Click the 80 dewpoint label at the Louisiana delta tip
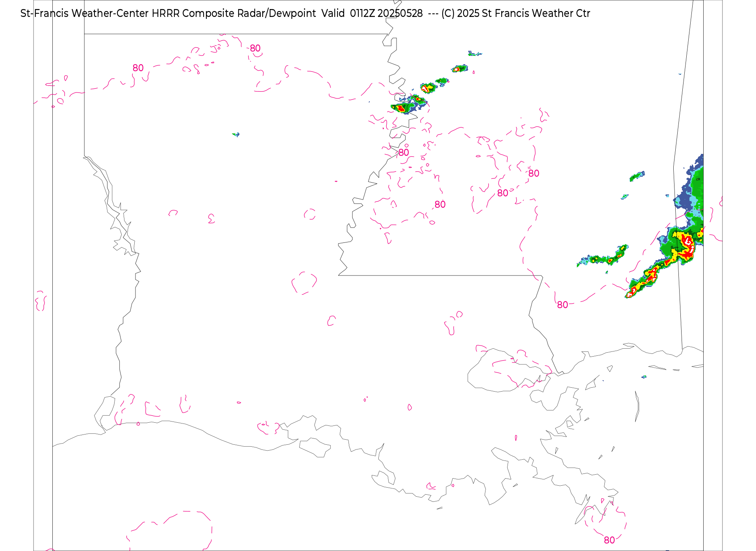Image resolution: width=756 pixels, height=551 pixels. 609,540
